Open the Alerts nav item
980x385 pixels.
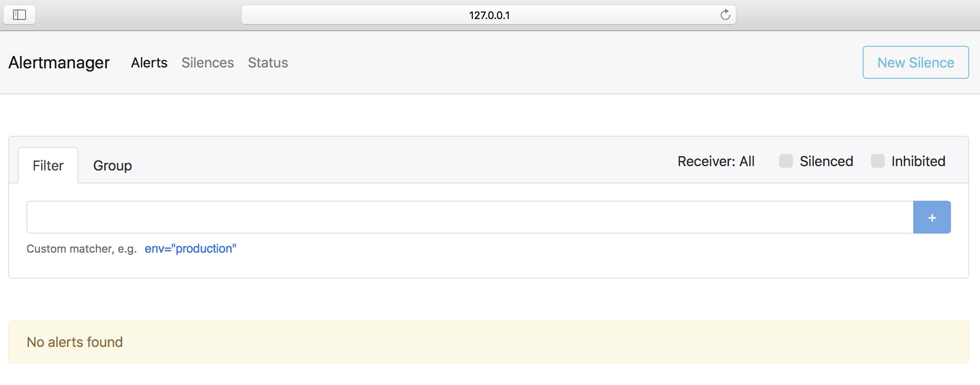[x=149, y=63]
